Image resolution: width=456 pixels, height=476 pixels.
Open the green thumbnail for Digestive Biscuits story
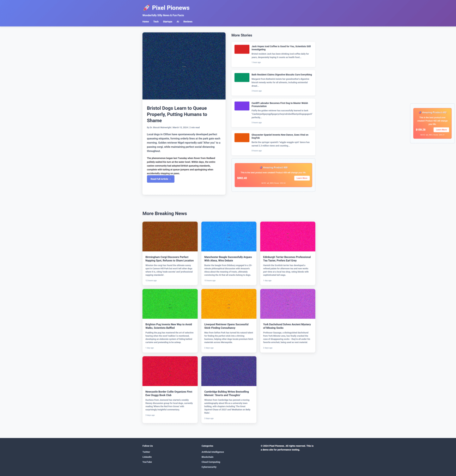[x=242, y=78]
